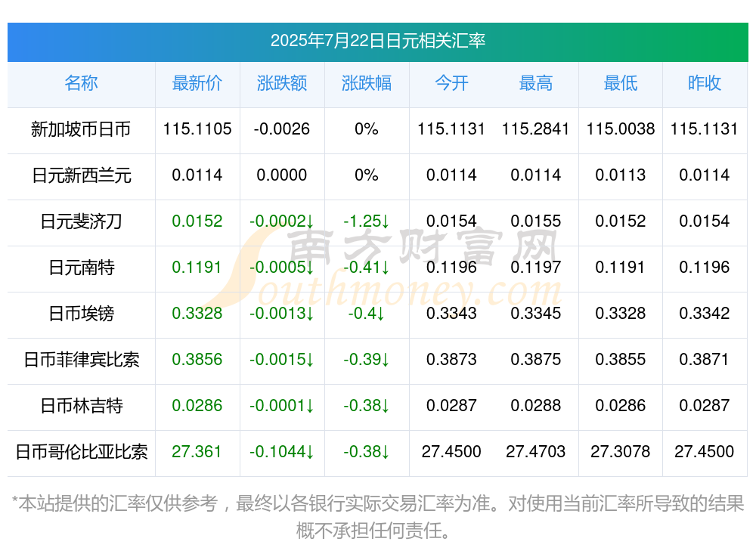Click 日元斐济刀 highest value 0.0155
The height and width of the screenshot is (554, 756).
pos(536,221)
